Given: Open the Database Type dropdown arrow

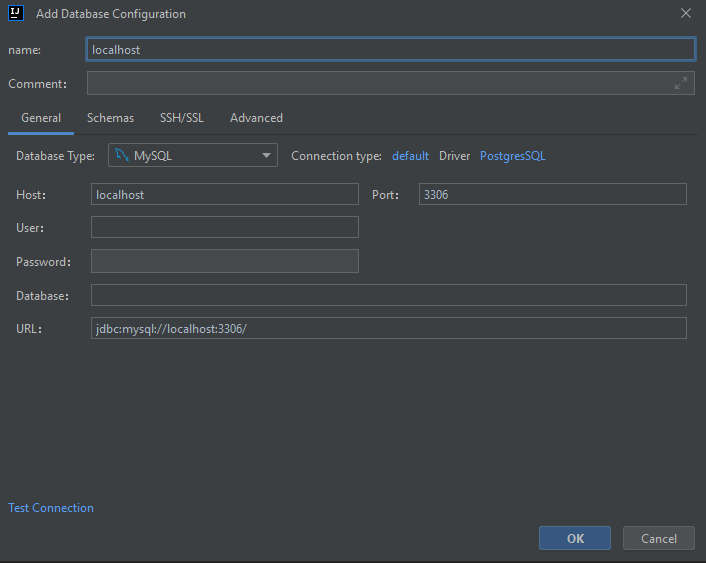Looking at the screenshot, I should 267,155.
